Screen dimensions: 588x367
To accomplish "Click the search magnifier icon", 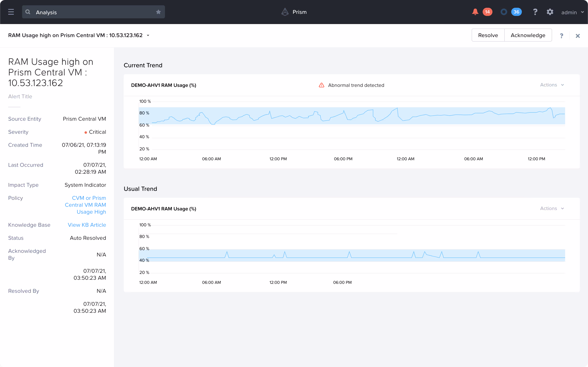I will (x=28, y=12).
